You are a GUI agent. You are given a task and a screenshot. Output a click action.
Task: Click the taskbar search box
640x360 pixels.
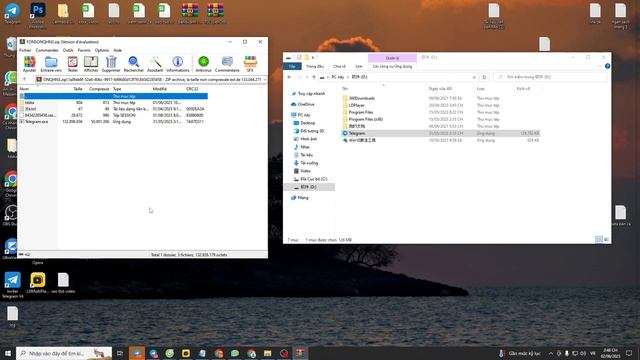64,353
